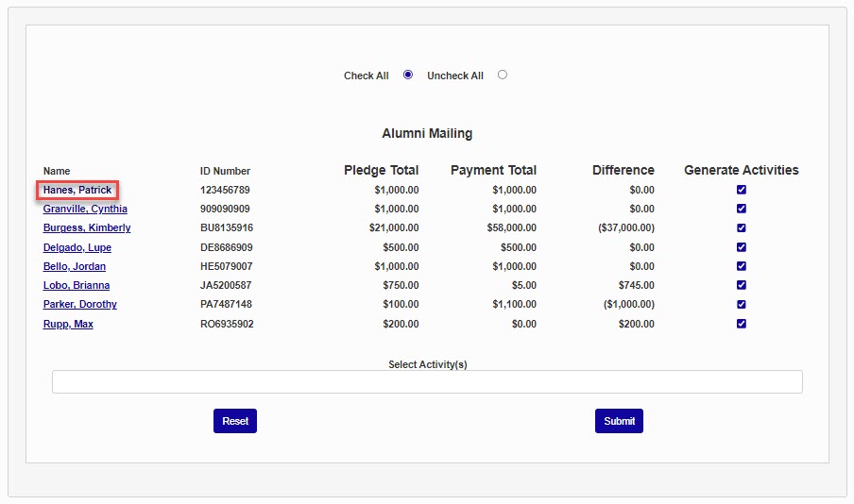Disable Generate Activities for Bello, Jordan
854x504 pixels.
(742, 266)
